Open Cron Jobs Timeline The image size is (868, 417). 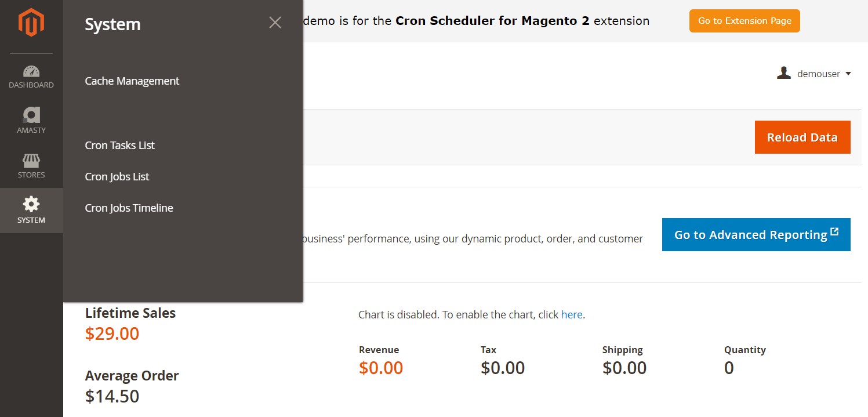pyautogui.click(x=129, y=208)
